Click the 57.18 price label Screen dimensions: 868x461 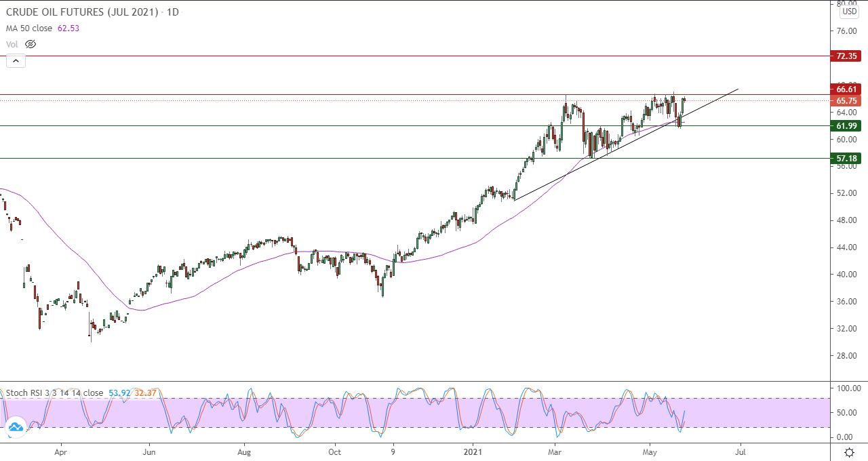847,158
